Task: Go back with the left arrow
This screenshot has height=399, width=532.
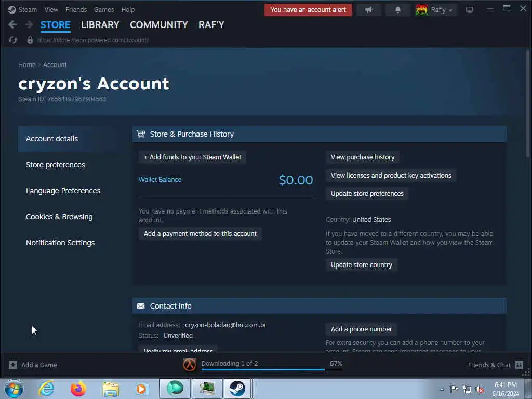Action: click(x=12, y=24)
